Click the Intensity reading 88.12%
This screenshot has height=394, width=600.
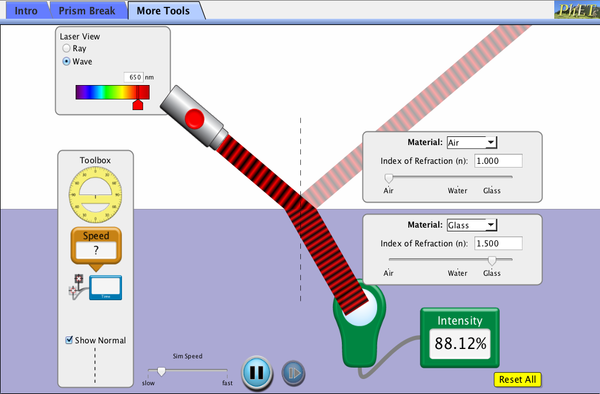(460, 343)
